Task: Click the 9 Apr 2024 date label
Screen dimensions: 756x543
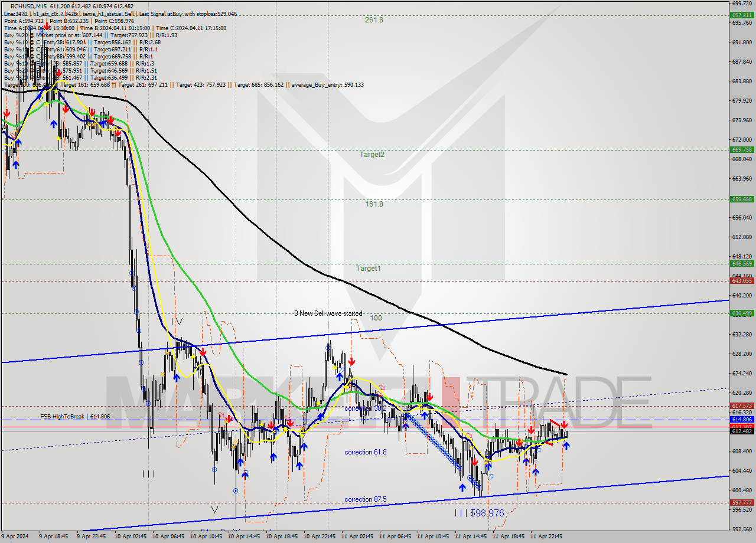Action: 15,537
